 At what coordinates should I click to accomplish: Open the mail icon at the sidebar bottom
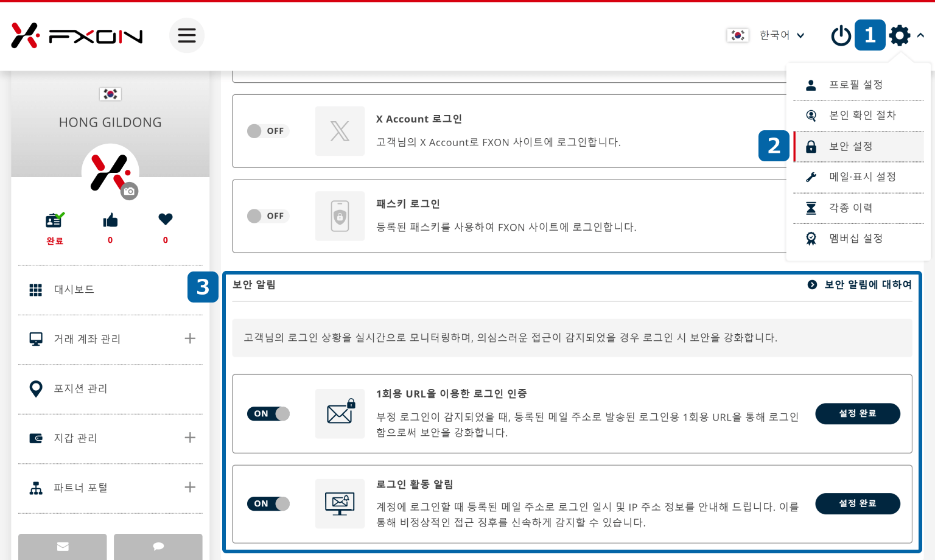(62, 547)
